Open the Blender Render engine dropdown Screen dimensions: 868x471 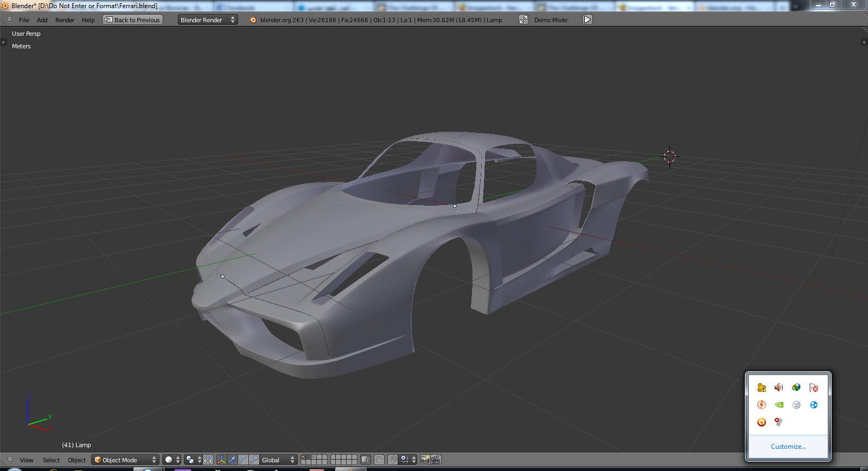point(208,20)
